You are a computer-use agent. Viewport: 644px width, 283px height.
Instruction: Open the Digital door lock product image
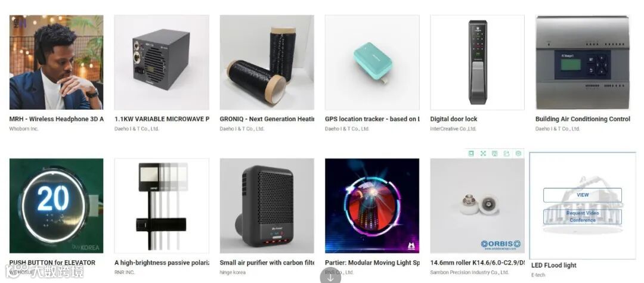pyautogui.click(x=477, y=63)
